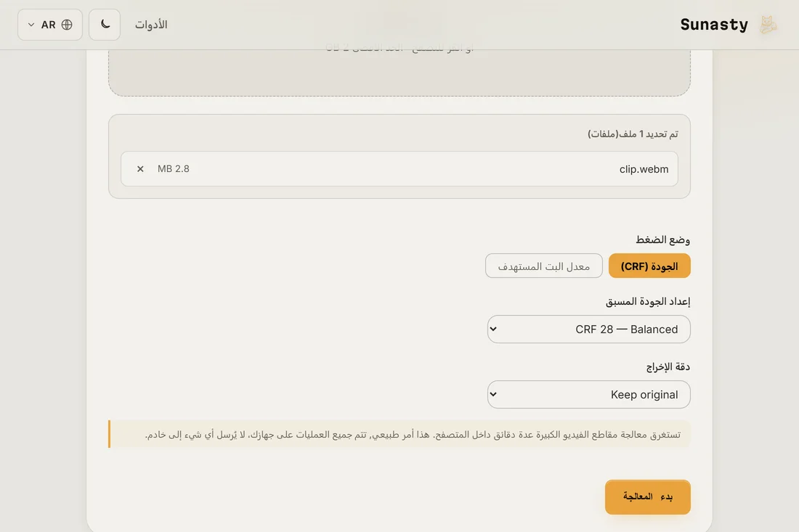
Task: Click the بدء المعالجة start button
Action: [x=648, y=497]
